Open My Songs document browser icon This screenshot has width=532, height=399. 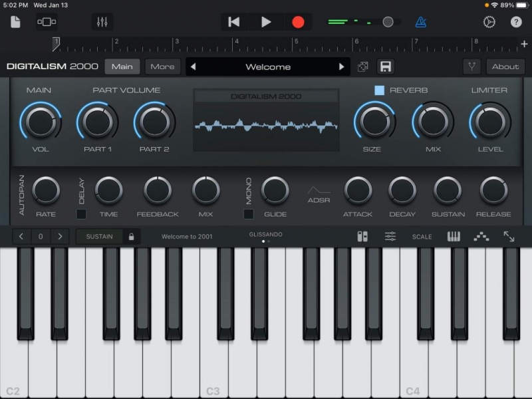pyautogui.click(x=15, y=22)
